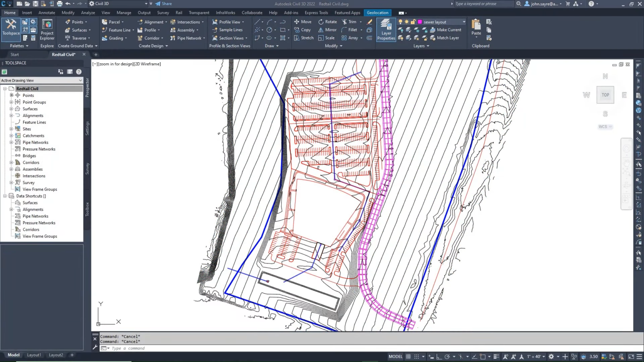
Task: Click the signed-in user account name
Action: (x=544, y=4)
